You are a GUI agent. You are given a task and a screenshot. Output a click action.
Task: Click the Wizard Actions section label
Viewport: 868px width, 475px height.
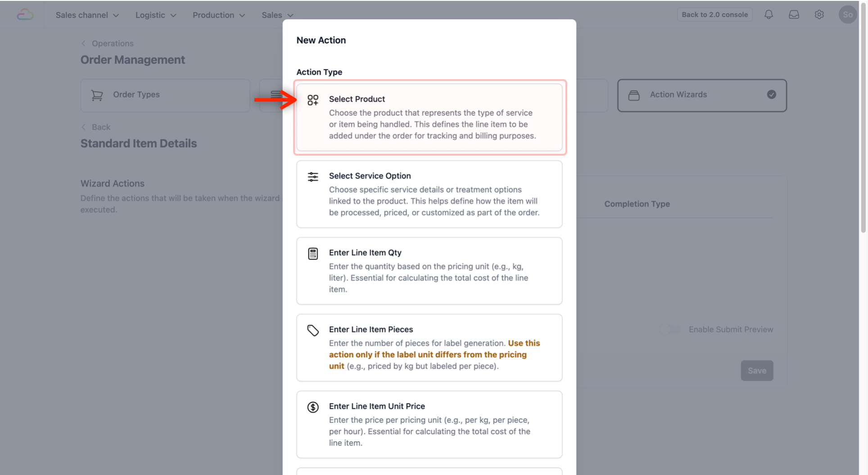tap(113, 184)
